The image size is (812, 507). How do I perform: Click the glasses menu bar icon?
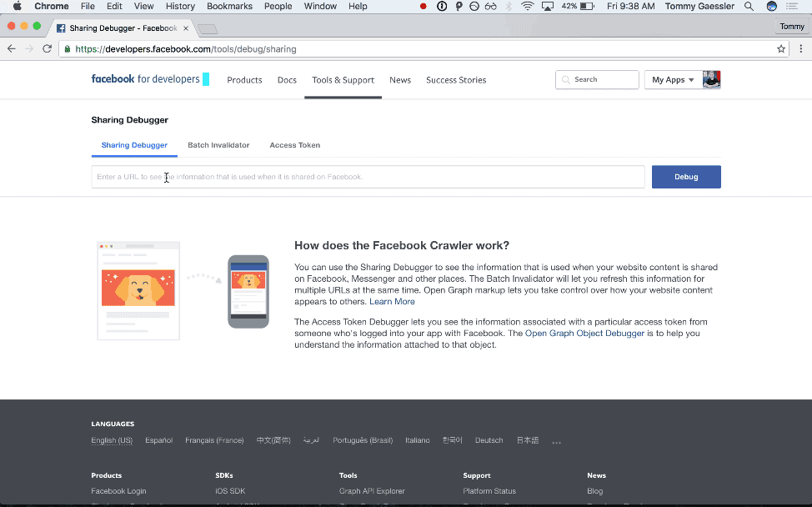[x=490, y=6]
